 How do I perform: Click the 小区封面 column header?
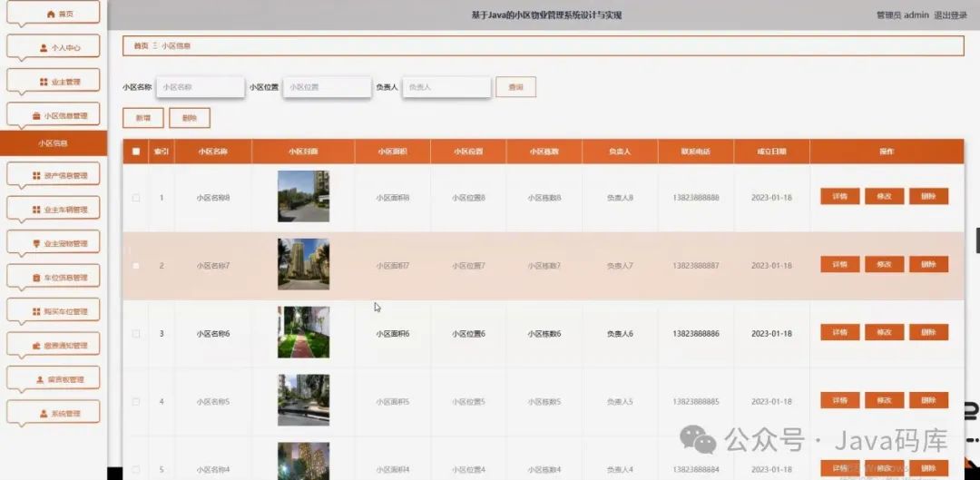click(303, 152)
